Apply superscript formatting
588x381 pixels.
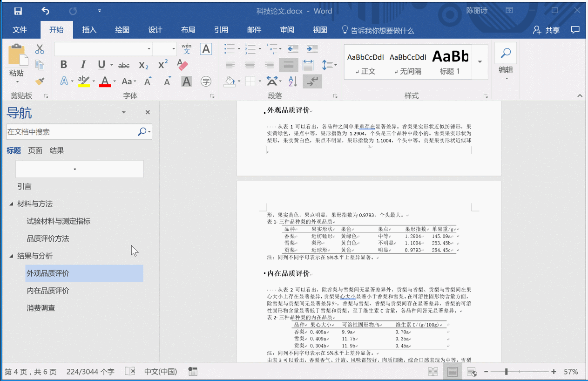coord(163,65)
